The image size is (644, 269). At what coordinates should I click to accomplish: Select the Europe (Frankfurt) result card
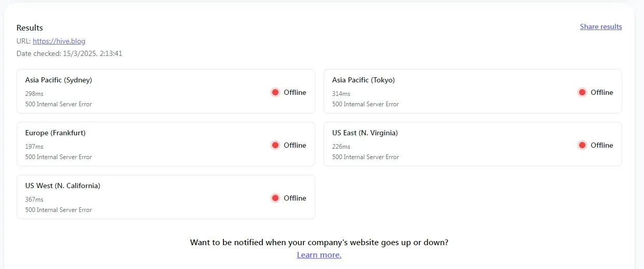pyautogui.click(x=166, y=144)
